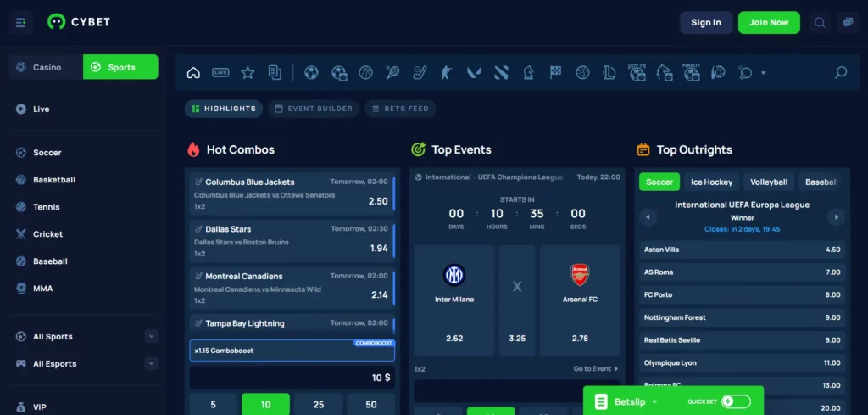
Task: Choose the 5 stake amount button
Action: [x=213, y=405]
